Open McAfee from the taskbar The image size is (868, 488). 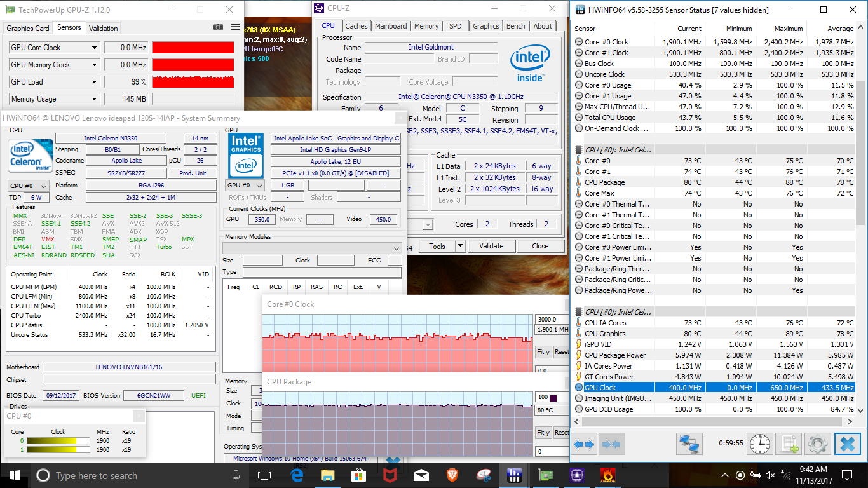[390, 475]
